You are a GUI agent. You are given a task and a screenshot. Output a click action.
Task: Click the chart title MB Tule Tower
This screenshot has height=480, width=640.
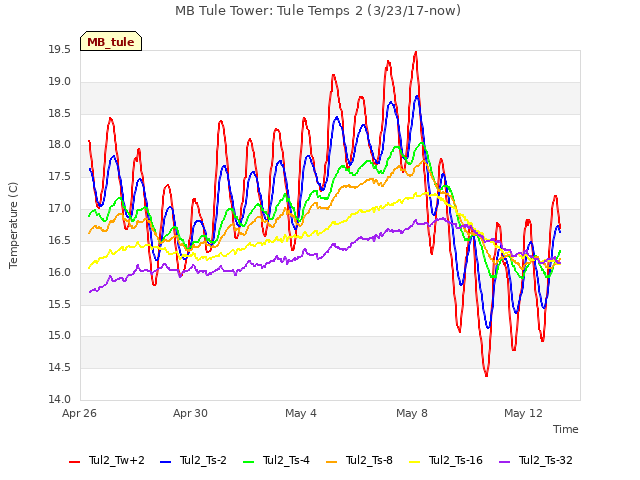(x=318, y=11)
